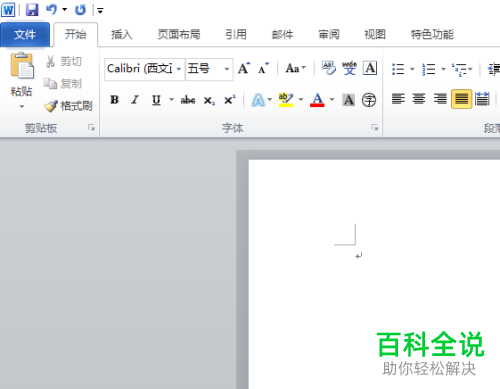This screenshot has height=389, width=500.
Task: Toggle italic formatting
Action: point(135,99)
